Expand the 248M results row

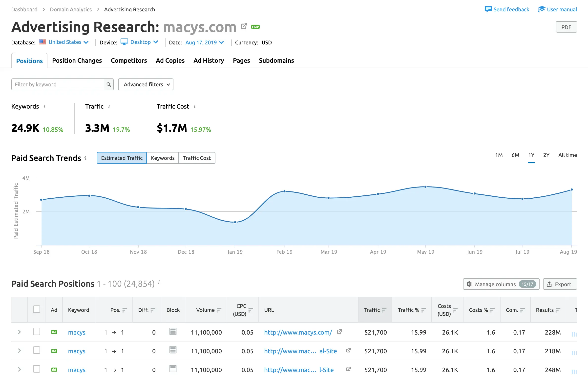[19, 370]
